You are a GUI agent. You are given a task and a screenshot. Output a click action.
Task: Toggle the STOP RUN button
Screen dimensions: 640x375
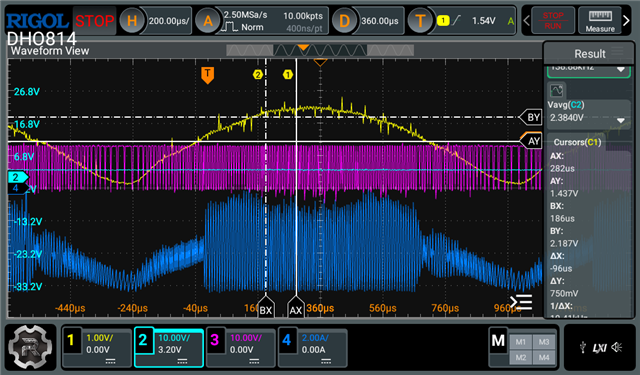coord(553,20)
